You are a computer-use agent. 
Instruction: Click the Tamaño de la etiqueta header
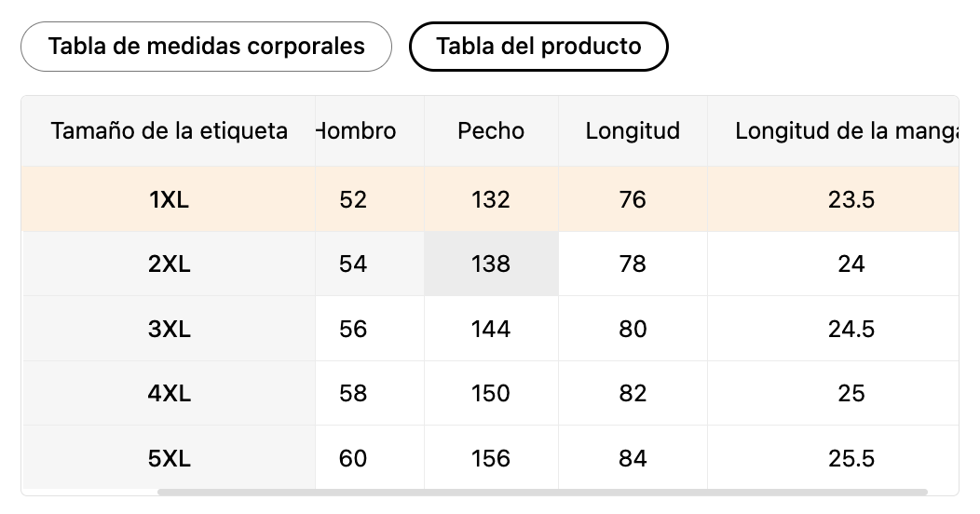169,131
